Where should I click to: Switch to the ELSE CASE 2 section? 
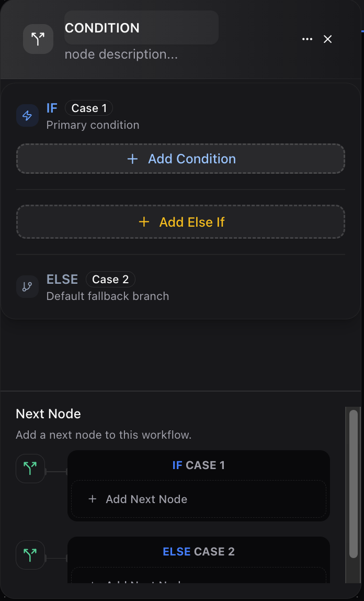coord(198,551)
